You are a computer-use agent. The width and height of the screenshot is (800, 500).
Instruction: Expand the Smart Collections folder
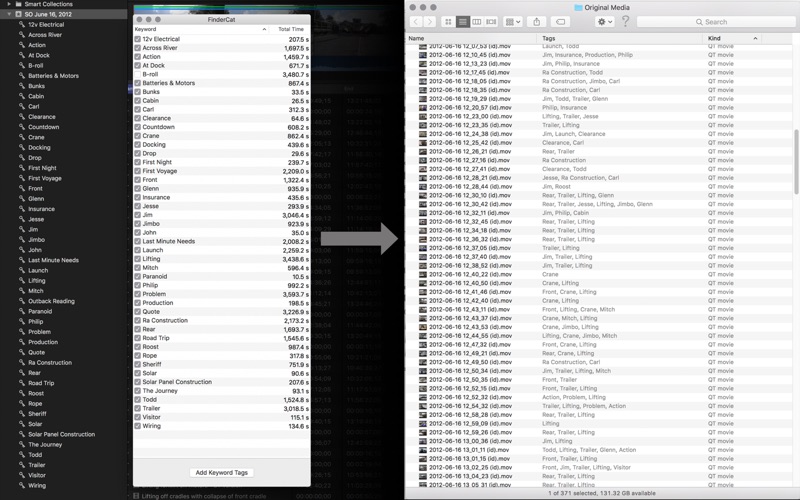tap(9, 4)
